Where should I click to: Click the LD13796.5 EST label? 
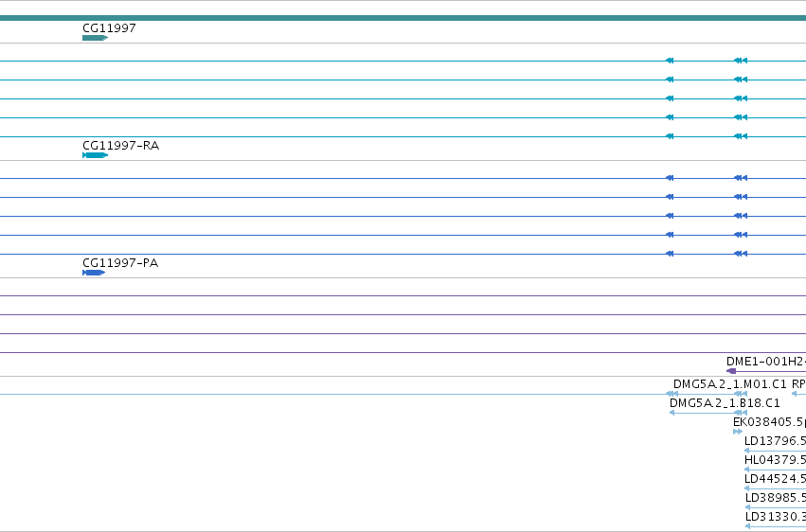pos(775,440)
